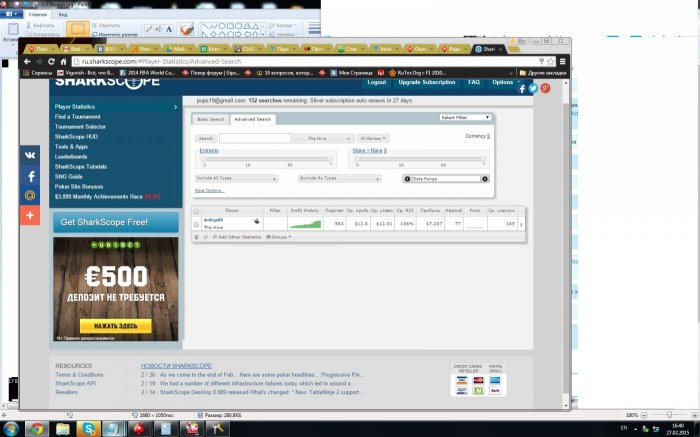This screenshot has height=437, width=700.
Task: Open the Select Filter dropdown
Action: [x=465, y=117]
